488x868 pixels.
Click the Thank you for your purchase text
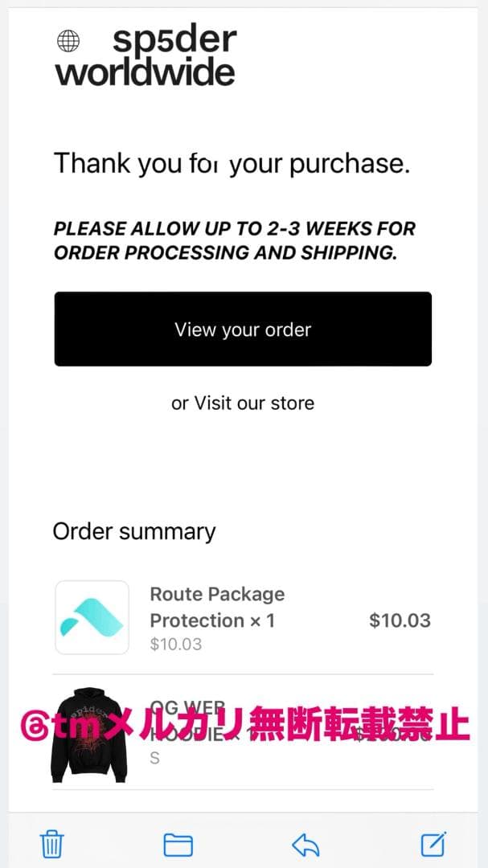[x=232, y=164]
